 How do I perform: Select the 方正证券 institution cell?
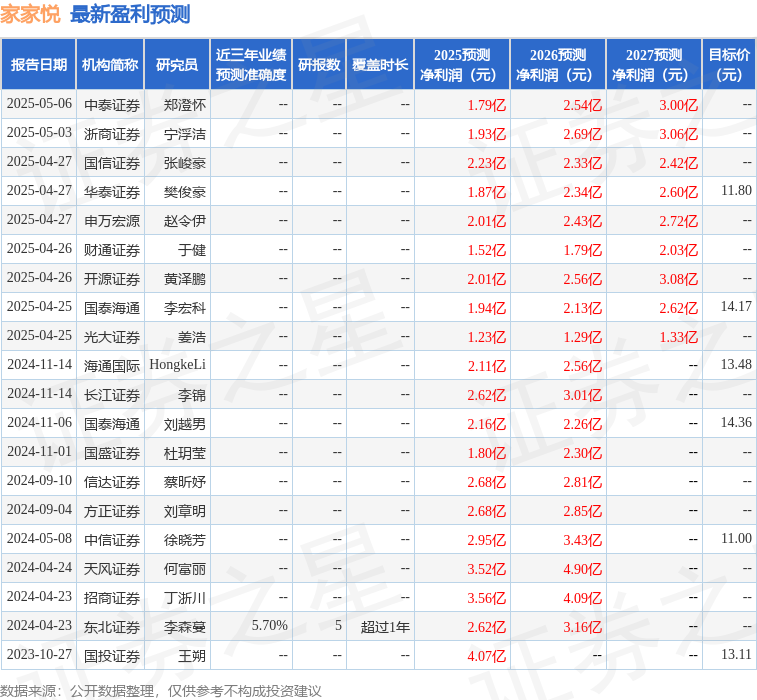point(112,511)
